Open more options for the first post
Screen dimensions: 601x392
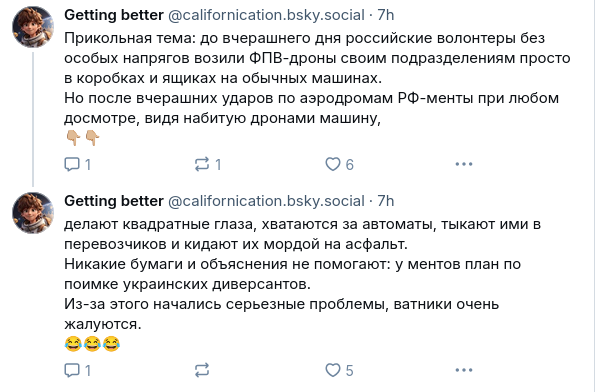464,164
